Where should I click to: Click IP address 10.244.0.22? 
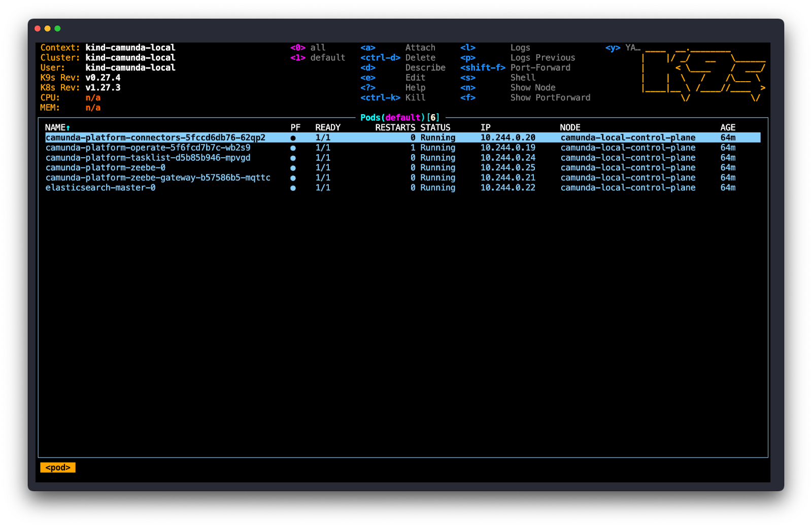tap(508, 188)
